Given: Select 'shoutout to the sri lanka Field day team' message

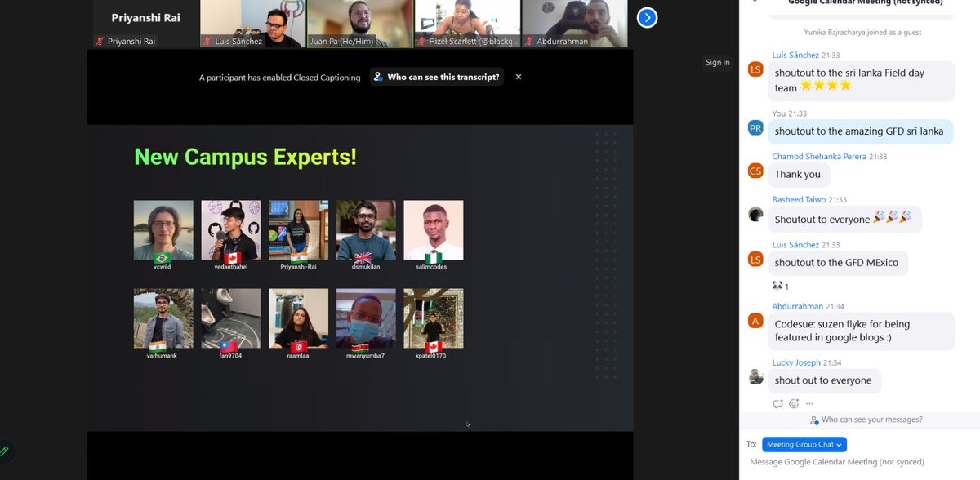Looking at the screenshot, I should click(x=861, y=80).
